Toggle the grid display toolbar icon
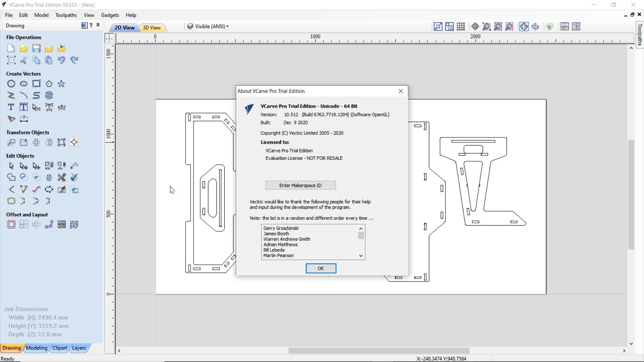 [461, 26]
